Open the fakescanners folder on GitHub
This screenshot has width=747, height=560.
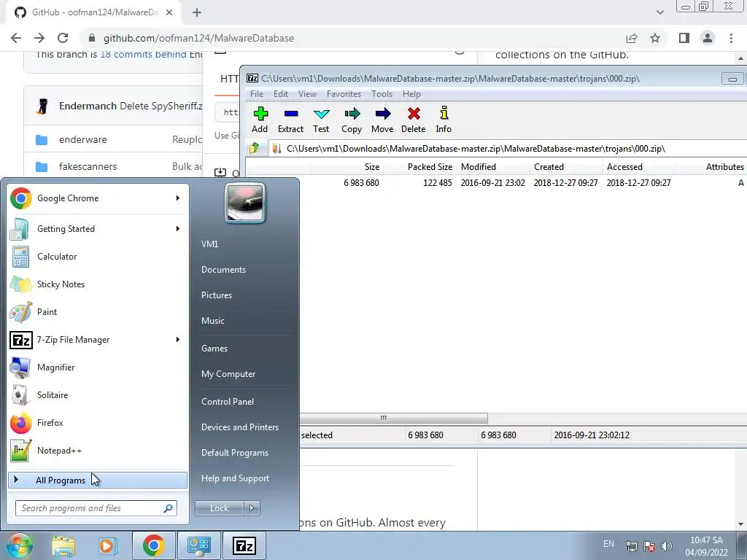pos(88,166)
